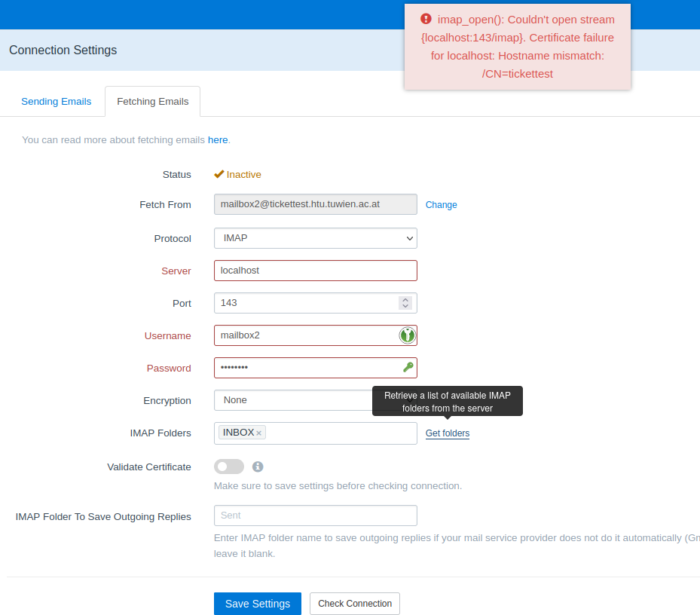
Task: Increase the Port value with up arrow
Action: [405, 300]
